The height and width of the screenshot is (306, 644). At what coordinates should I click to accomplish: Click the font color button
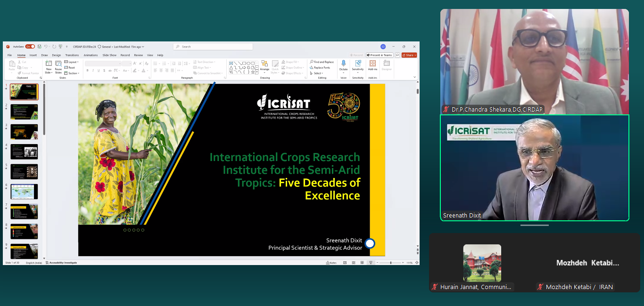(x=143, y=71)
